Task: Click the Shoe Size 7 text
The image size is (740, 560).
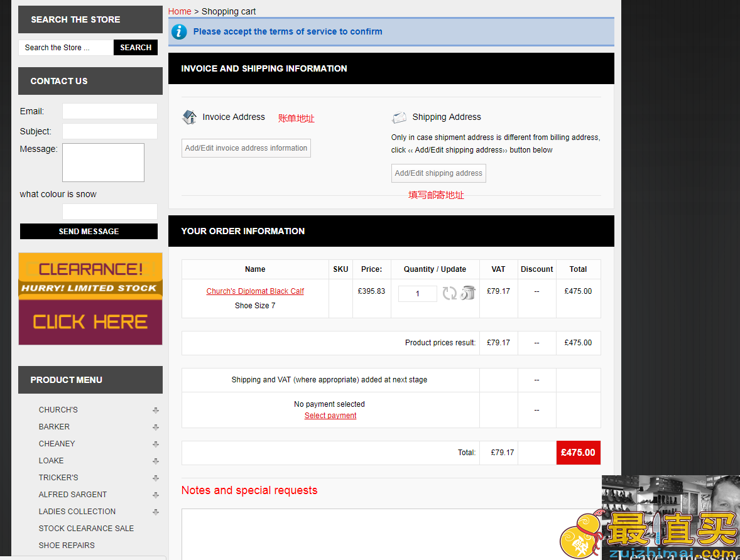Action: (x=255, y=306)
